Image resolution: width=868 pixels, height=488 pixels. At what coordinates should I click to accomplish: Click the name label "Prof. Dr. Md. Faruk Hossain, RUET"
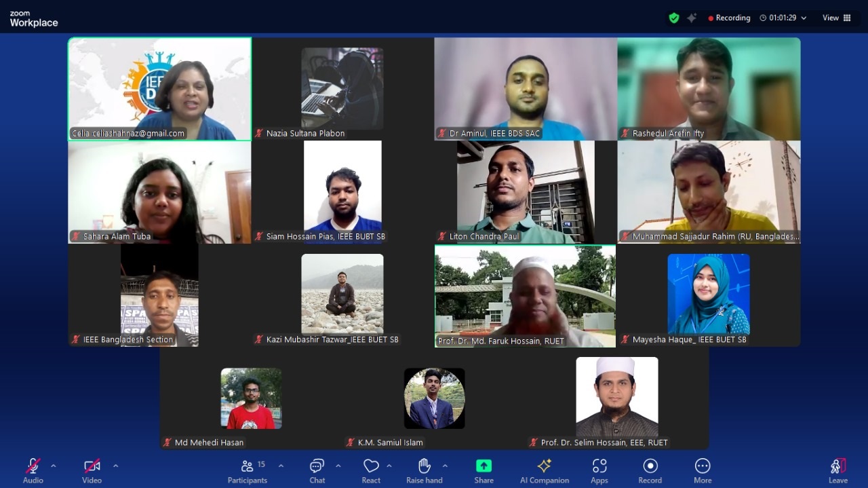click(x=501, y=341)
